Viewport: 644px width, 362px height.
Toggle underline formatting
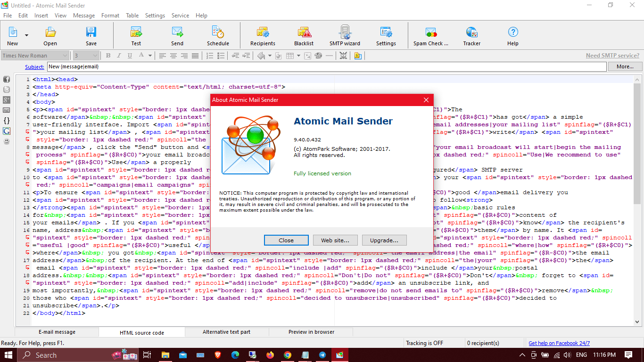click(129, 56)
